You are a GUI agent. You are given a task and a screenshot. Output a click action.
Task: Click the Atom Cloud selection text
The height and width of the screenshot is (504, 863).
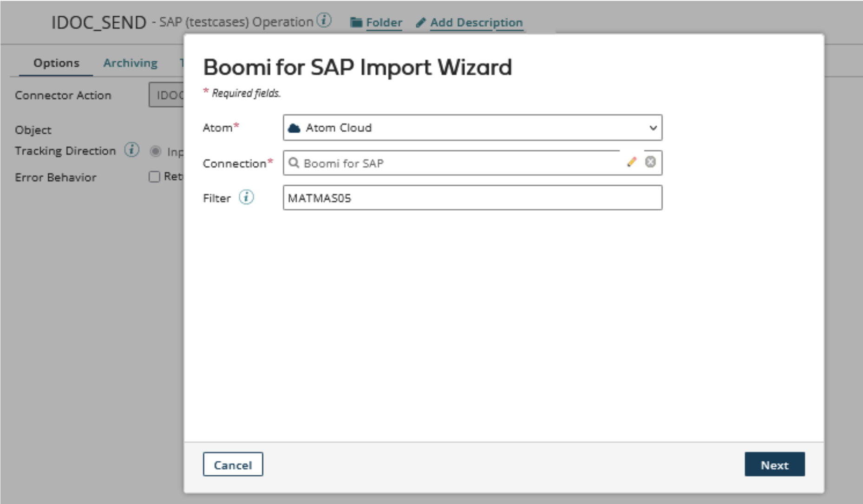(339, 128)
